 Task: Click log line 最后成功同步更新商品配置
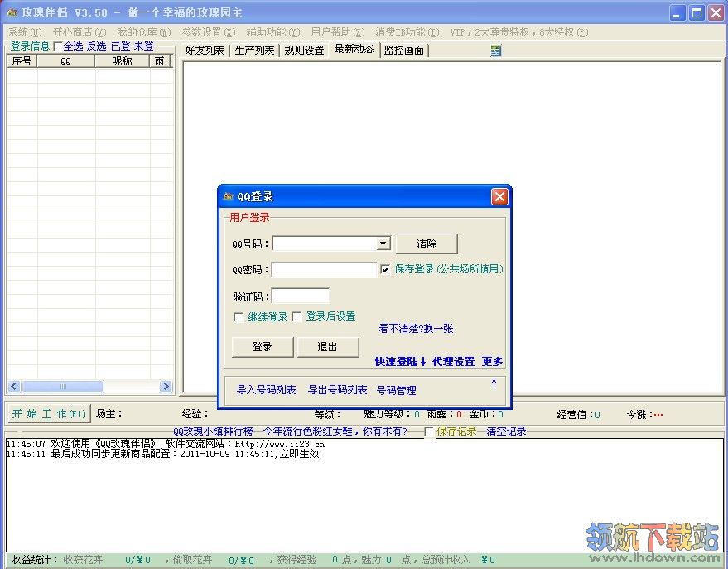(163, 454)
